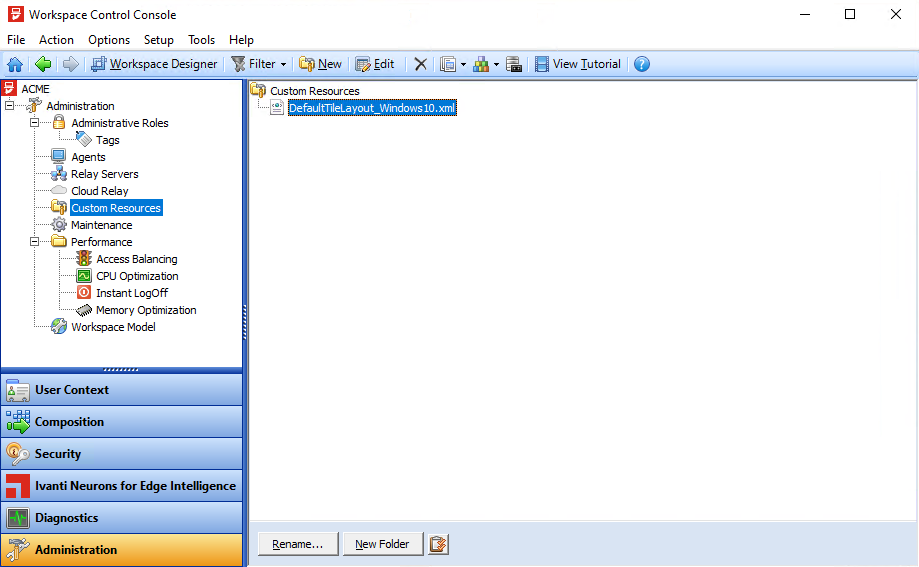This screenshot has height=567, width=919.
Task: Select the Performance folder
Action: coord(101,242)
